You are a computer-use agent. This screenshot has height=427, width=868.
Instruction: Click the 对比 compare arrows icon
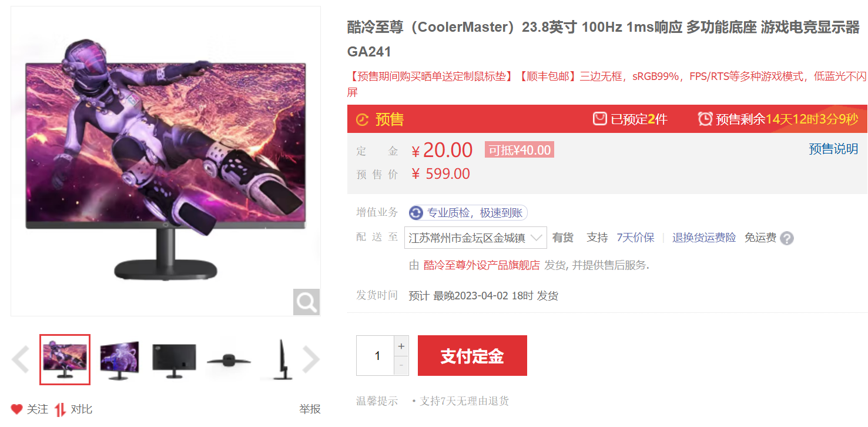[x=60, y=409]
